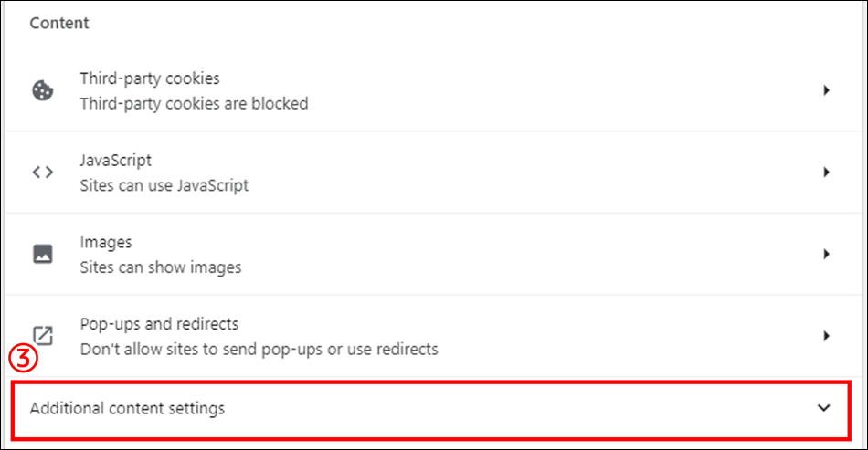The height and width of the screenshot is (450, 868).
Task: Select the Third-party cookies title
Action: coord(150,78)
